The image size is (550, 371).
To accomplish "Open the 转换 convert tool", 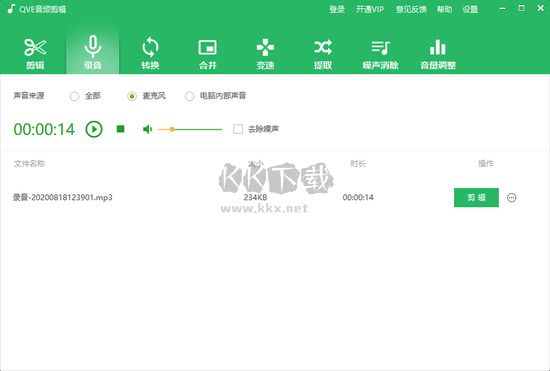I will [x=150, y=53].
